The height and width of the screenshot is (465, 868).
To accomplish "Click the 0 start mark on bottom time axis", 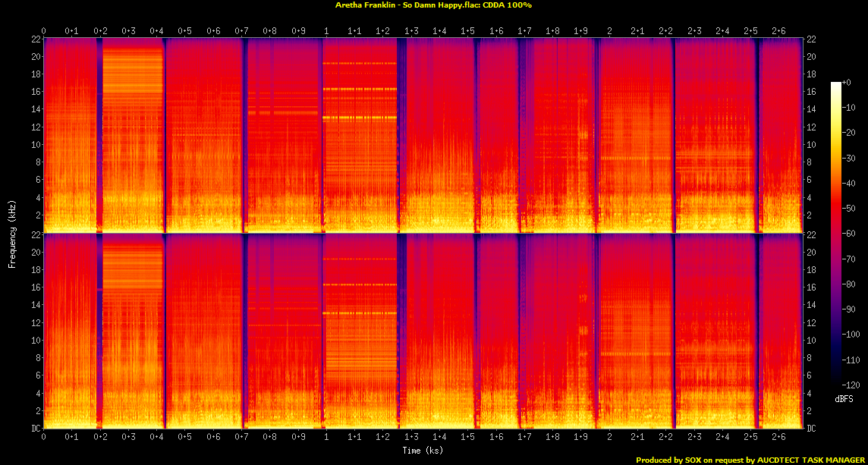I will point(44,438).
